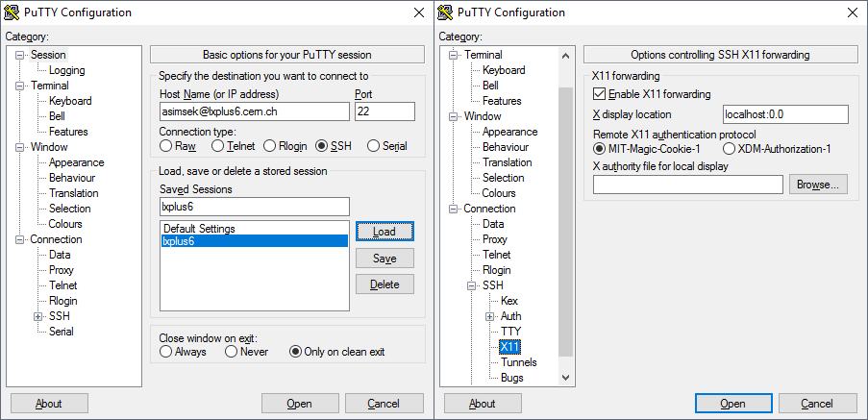Screen dimensions: 868x420
Task: Click Open button in right window
Action: click(x=732, y=404)
